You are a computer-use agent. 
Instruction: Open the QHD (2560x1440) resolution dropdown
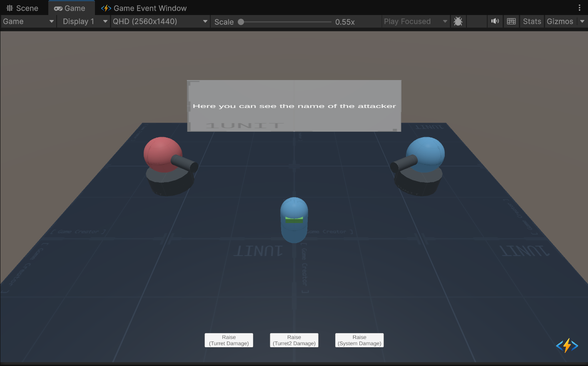tap(160, 21)
